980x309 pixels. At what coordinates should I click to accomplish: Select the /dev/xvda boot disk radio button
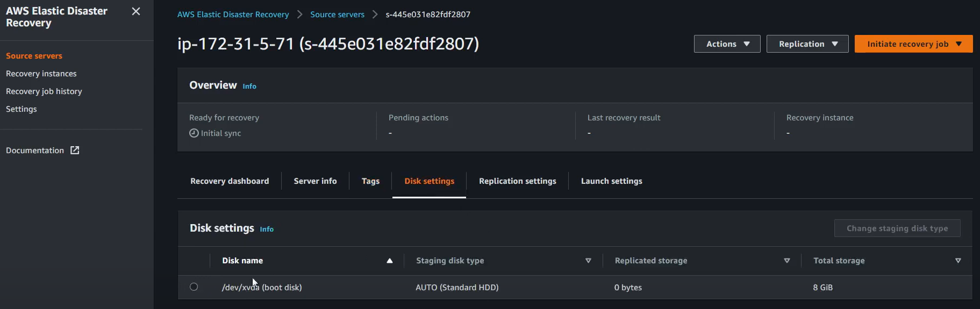(x=194, y=287)
